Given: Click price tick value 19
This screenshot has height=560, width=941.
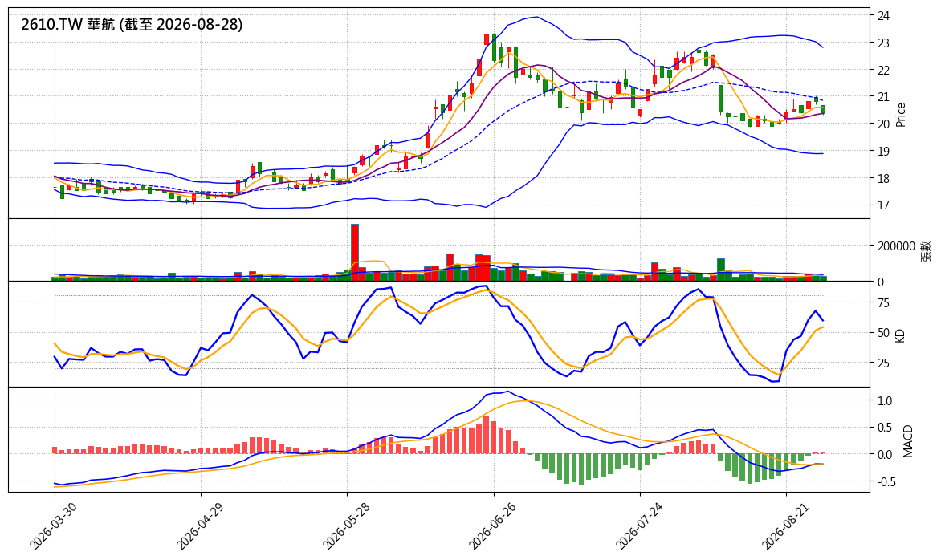Looking at the screenshot, I should [883, 151].
